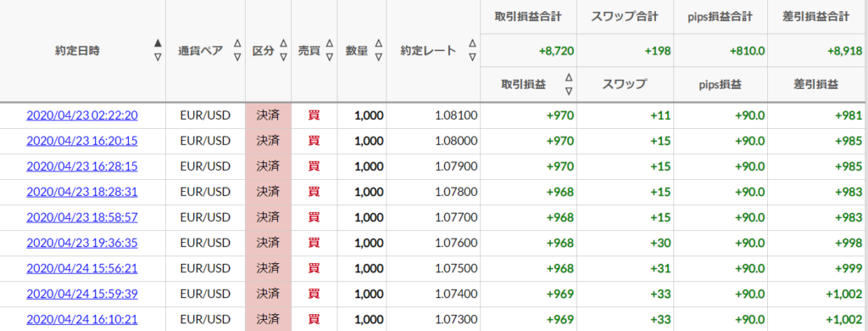Image resolution: width=868 pixels, height=331 pixels.
Task: Open trade dated 2020/04/24 16:10:21
Action: pyautogui.click(x=82, y=319)
